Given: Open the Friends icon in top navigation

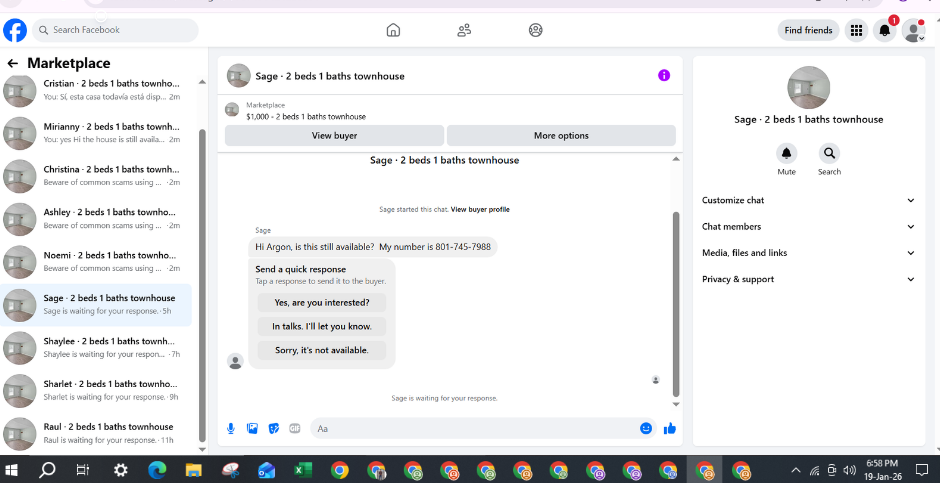Looking at the screenshot, I should [464, 30].
